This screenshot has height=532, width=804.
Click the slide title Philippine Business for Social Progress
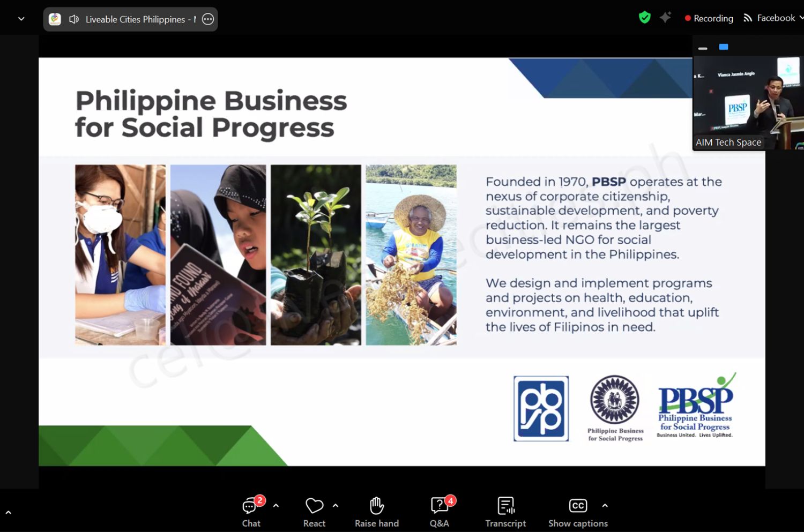pyautogui.click(x=211, y=114)
